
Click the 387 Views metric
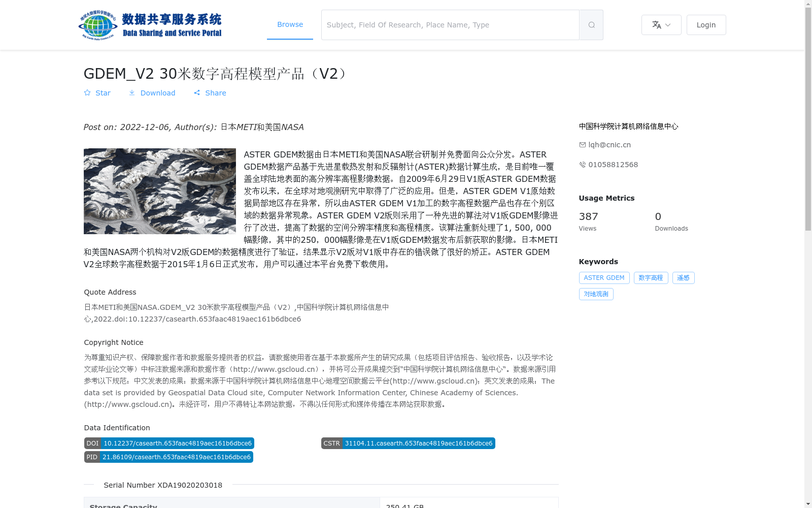click(589, 221)
